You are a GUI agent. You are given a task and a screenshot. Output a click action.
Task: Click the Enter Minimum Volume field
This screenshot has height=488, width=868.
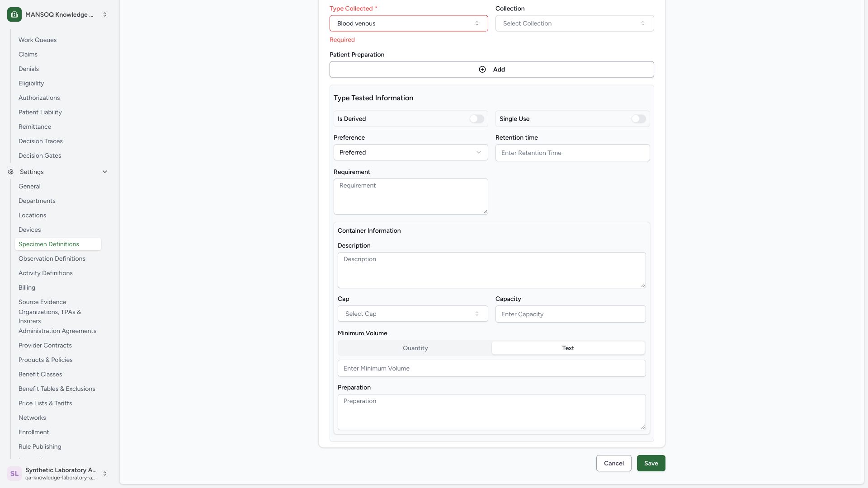click(492, 368)
